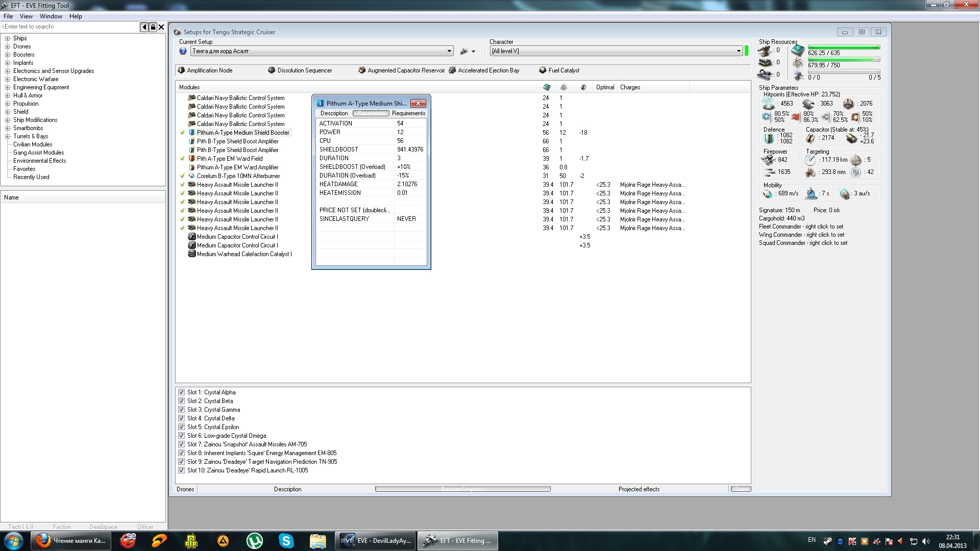Click in the search text field
Screen dimensions: 980x551
pyautogui.click(x=70, y=27)
